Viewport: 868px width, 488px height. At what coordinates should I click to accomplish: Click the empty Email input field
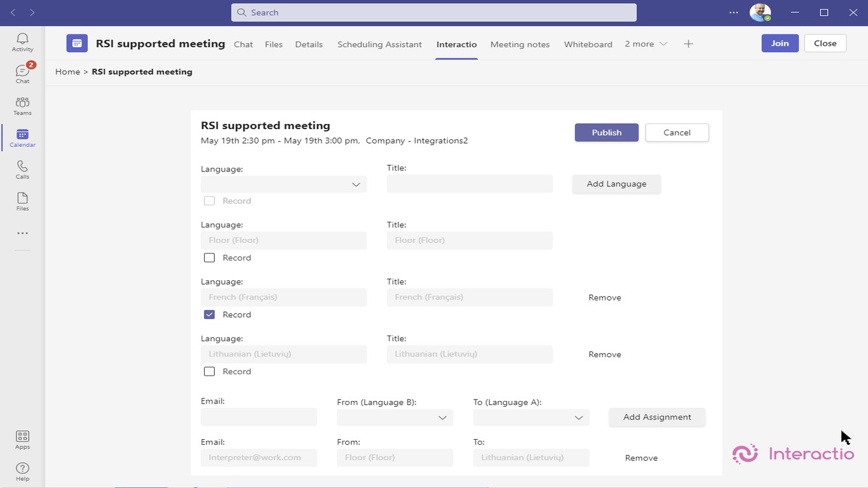[x=259, y=417]
